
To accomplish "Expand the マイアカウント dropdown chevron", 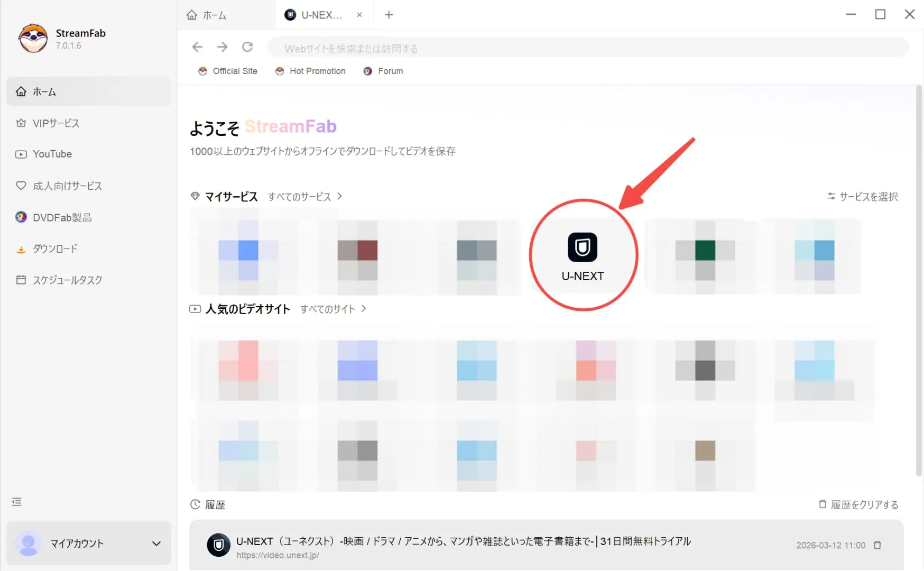I will click(x=156, y=544).
